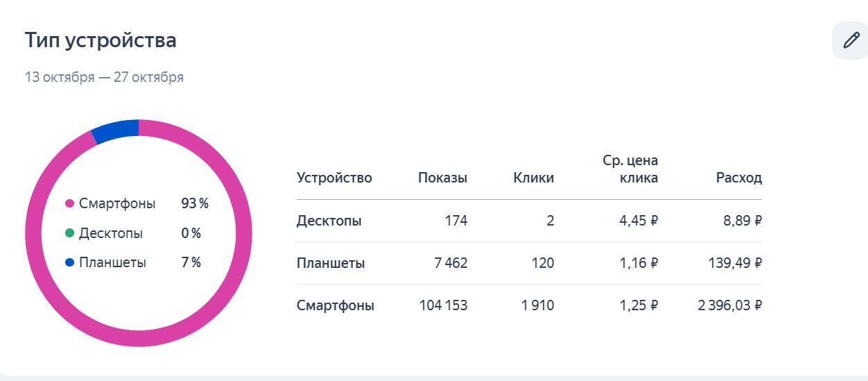Click the pink Смартфоны legend dot
Viewport: 868px width, 381px height.
click(x=69, y=204)
